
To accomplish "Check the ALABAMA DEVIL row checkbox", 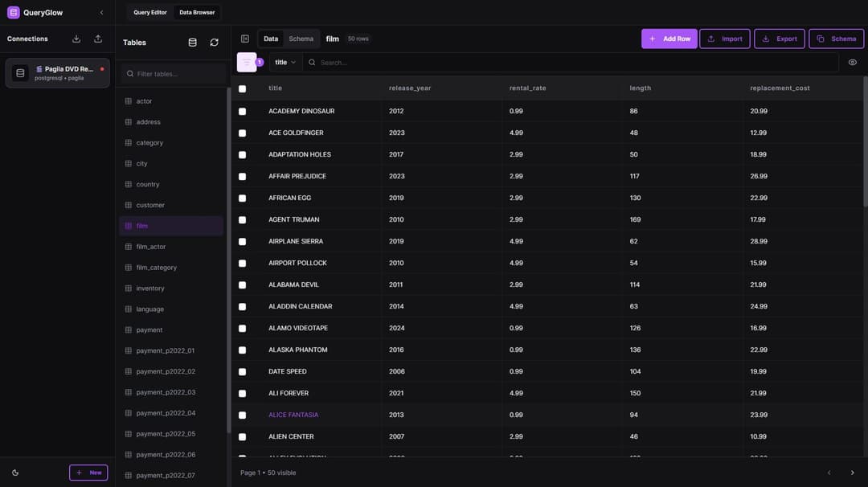I will [242, 285].
